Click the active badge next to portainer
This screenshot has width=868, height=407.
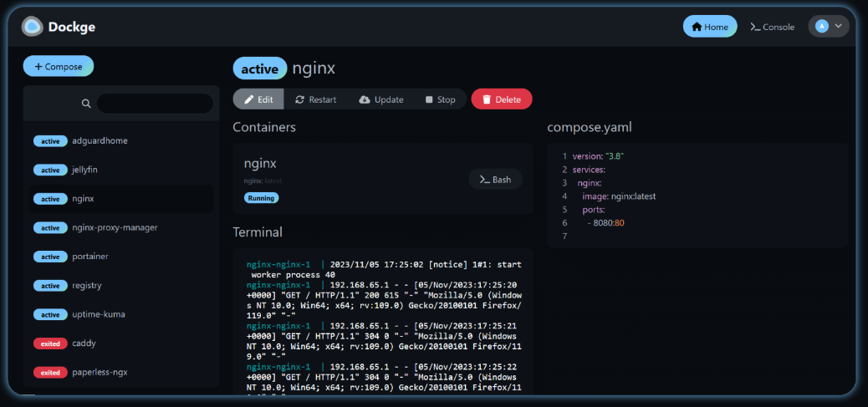(x=50, y=257)
